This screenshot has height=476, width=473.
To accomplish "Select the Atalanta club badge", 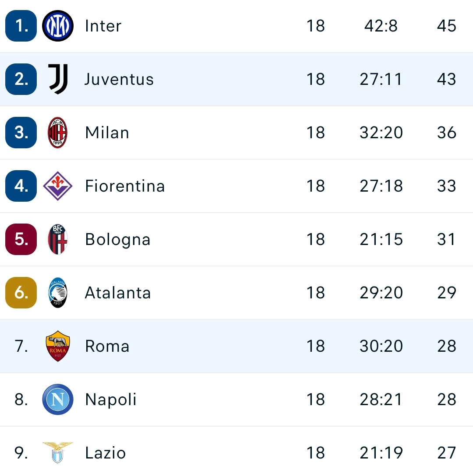I will (x=57, y=293).
